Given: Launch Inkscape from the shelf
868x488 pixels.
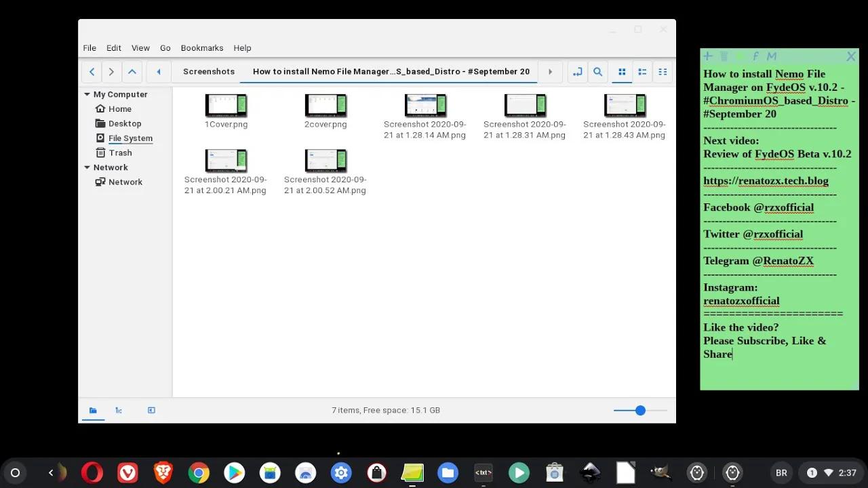Looking at the screenshot, I should click(x=590, y=472).
